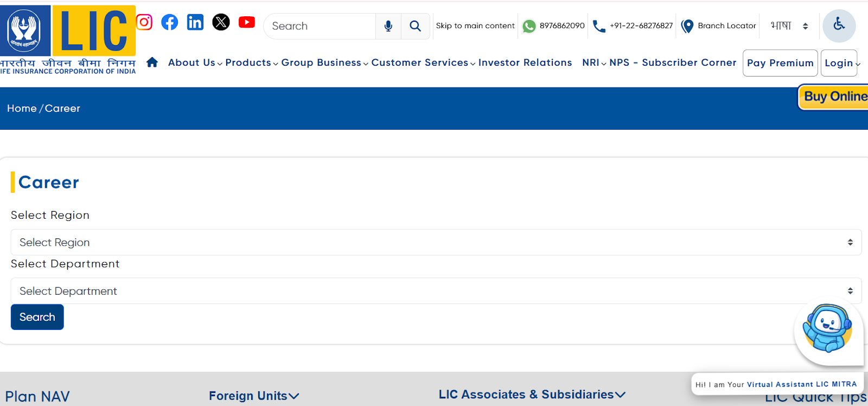The height and width of the screenshot is (406, 868).
Task: Open the Select Region dropdown
Action: 436,242
